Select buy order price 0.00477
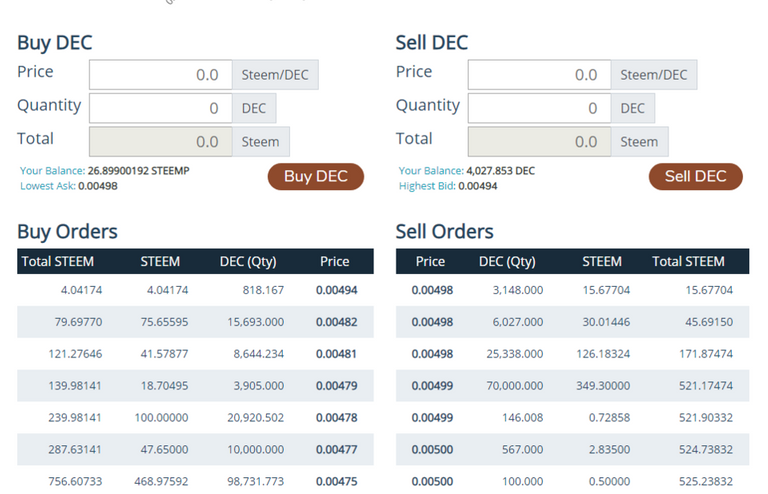The height and width of the screenshot is (494, 768). [336, 449]
